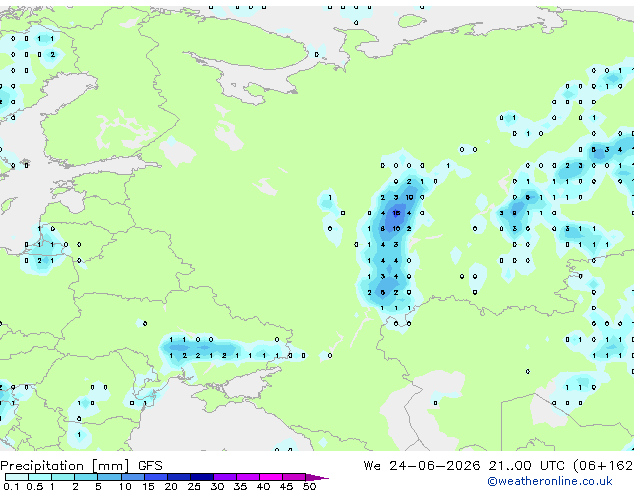Viewport: 634px width, 490px height.
Task: Click the 'We 24-06-2026 21..00 UTC' timestamp
Action: point(466,466)
